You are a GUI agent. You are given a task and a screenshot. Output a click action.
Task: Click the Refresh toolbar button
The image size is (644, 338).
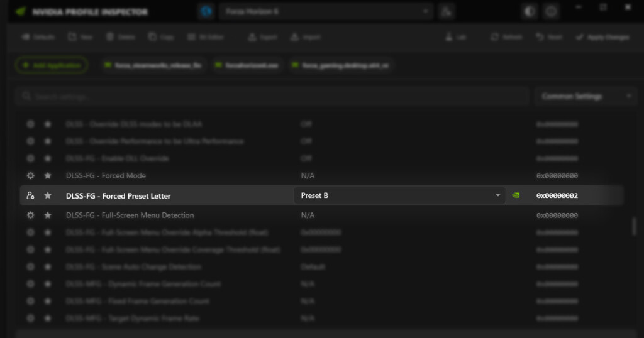point(506,37)
